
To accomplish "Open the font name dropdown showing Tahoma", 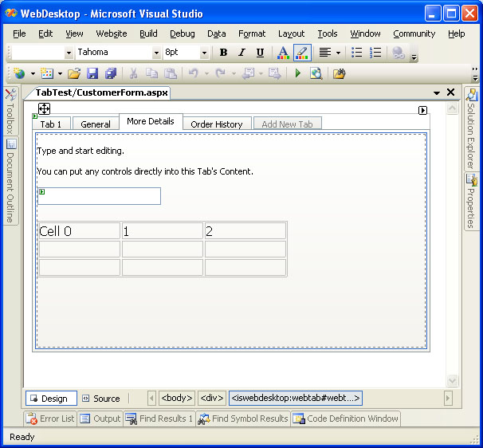I will click(x=156, y=53).
